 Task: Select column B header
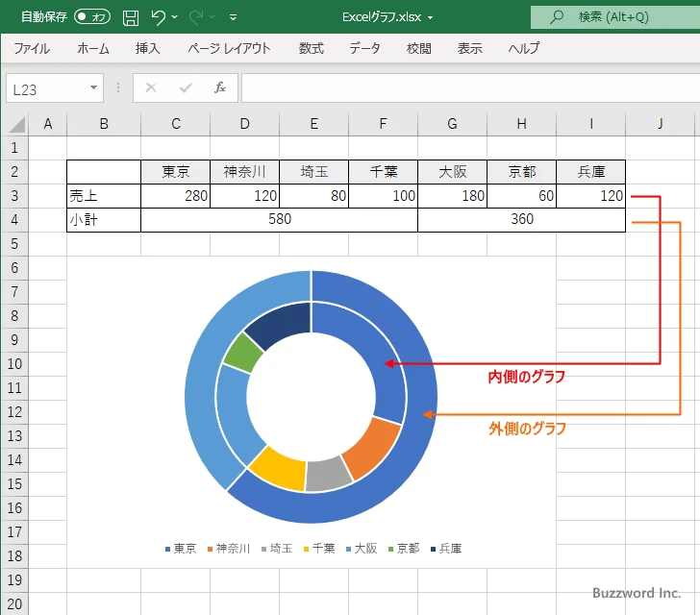click(x=104, y=124)
